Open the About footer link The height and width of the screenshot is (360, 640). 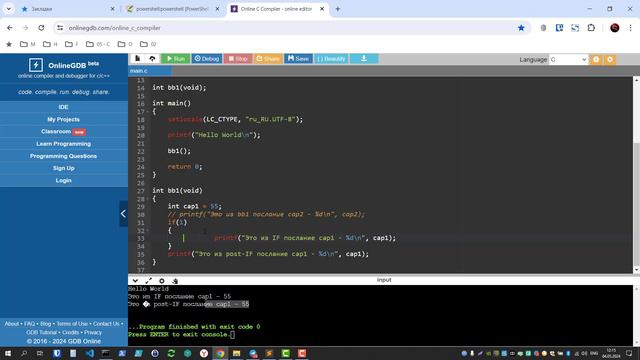point(12,324)
